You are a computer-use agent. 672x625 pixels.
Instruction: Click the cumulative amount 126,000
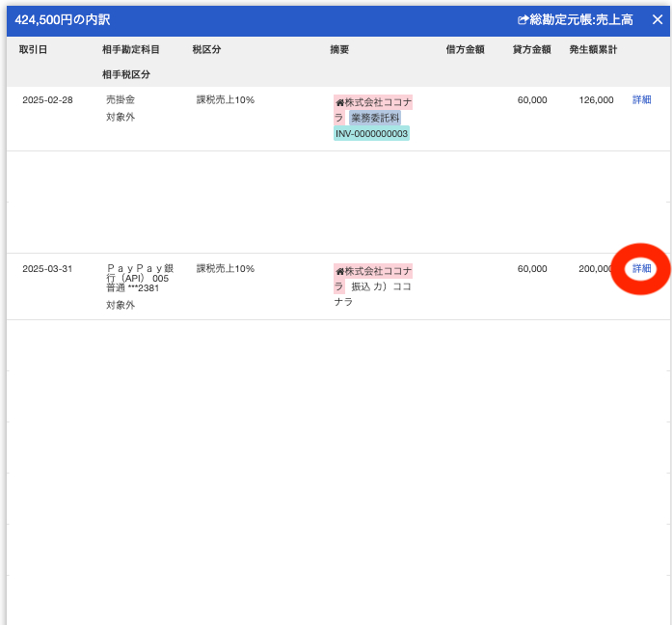(596, 100)
